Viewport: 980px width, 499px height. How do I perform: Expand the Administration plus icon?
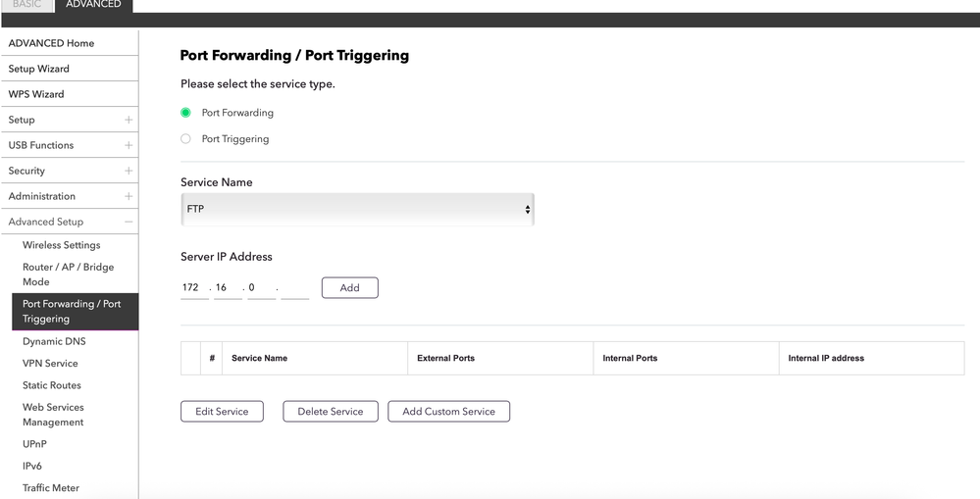coord(129,196)
